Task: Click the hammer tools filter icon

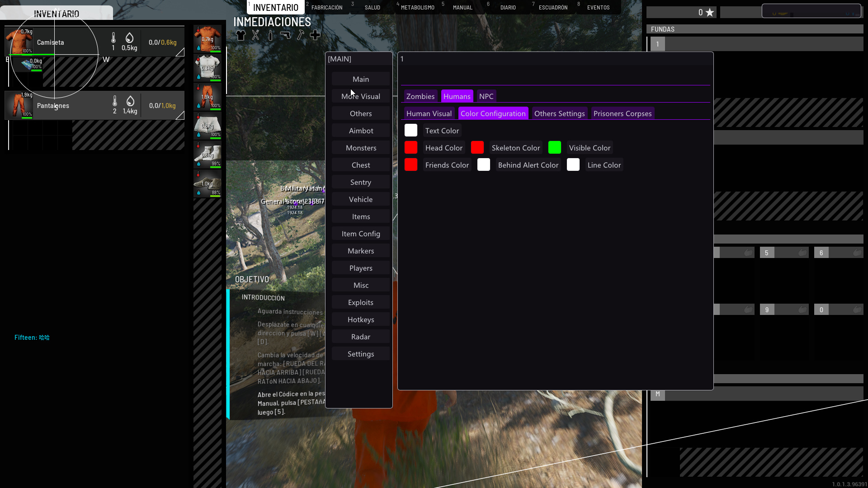Action: (x=300, y=35)
